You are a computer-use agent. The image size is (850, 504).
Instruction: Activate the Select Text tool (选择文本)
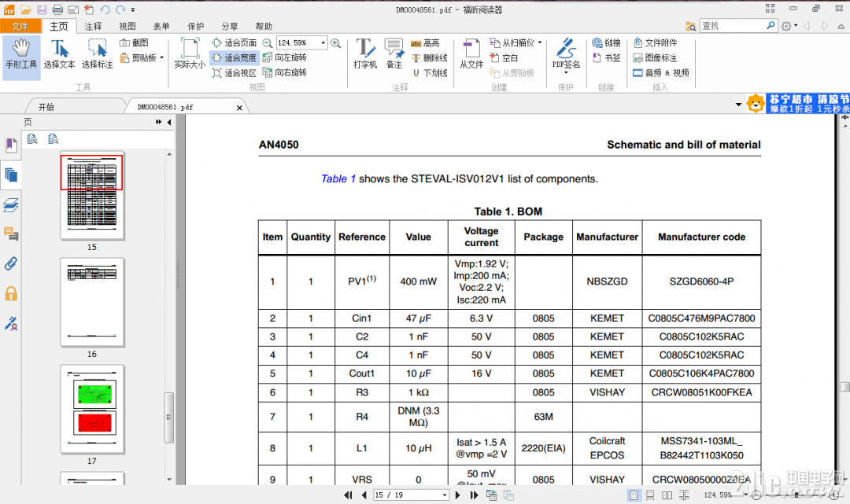click(59, 54)
